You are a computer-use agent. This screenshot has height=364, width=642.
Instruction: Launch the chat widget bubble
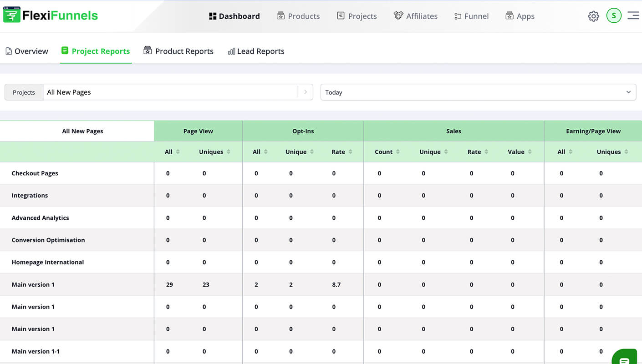(625, 358)
